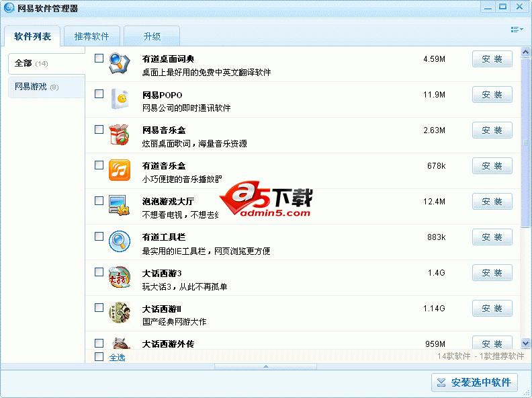Check the 大话西游外传 checkbox

click(99, 343)
